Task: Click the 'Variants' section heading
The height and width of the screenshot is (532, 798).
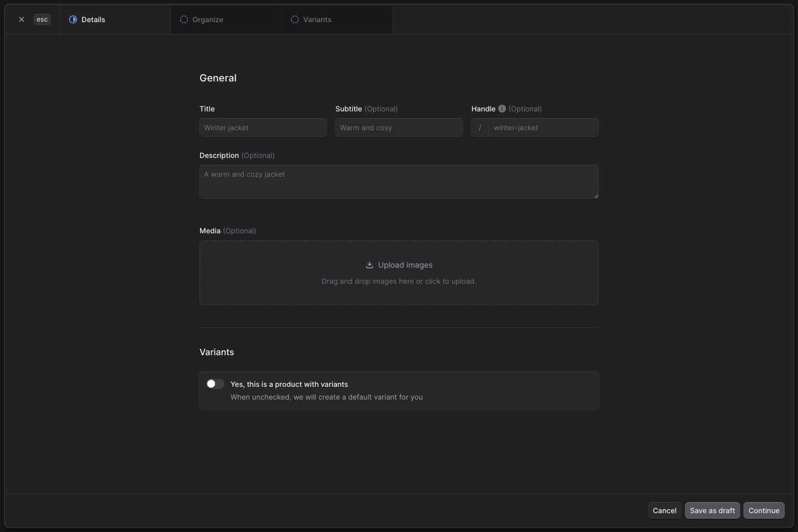Action: [217, 352]
